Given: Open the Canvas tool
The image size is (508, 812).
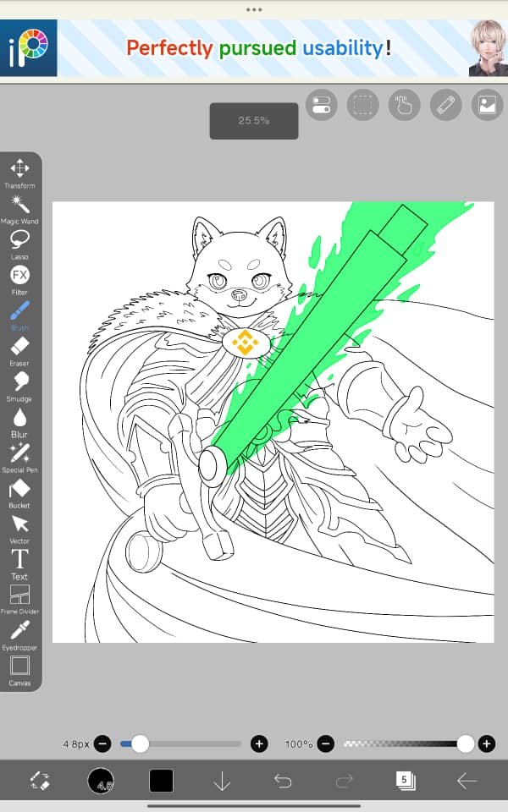Looking at the screenshot, I should pos(19,671).
